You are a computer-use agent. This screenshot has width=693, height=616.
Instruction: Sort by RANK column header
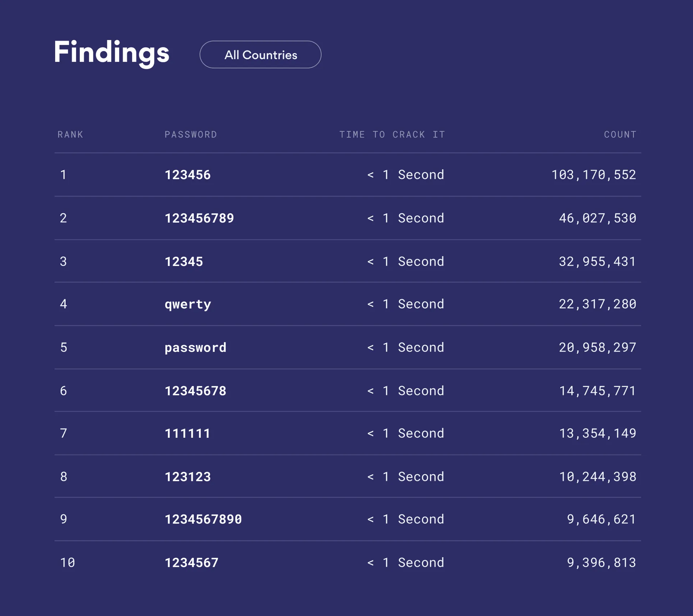coord(70,135)
